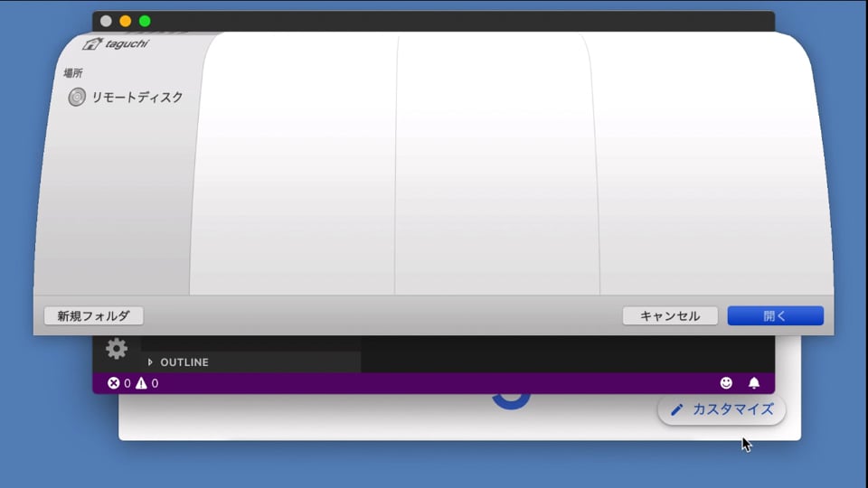Open warnings count in the status bar
The height and width of the screenshot is (488, 868).
click(x=147, y=383)
